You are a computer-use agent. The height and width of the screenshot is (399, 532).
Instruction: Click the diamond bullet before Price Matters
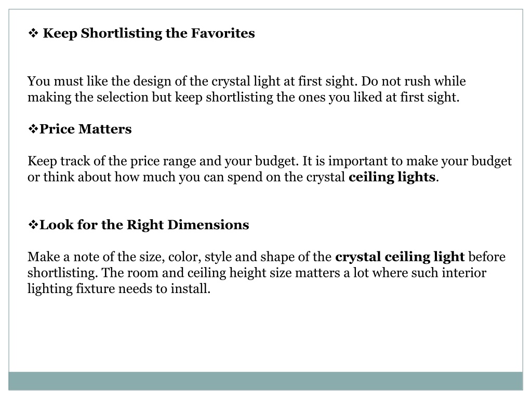tap(33, 129)
